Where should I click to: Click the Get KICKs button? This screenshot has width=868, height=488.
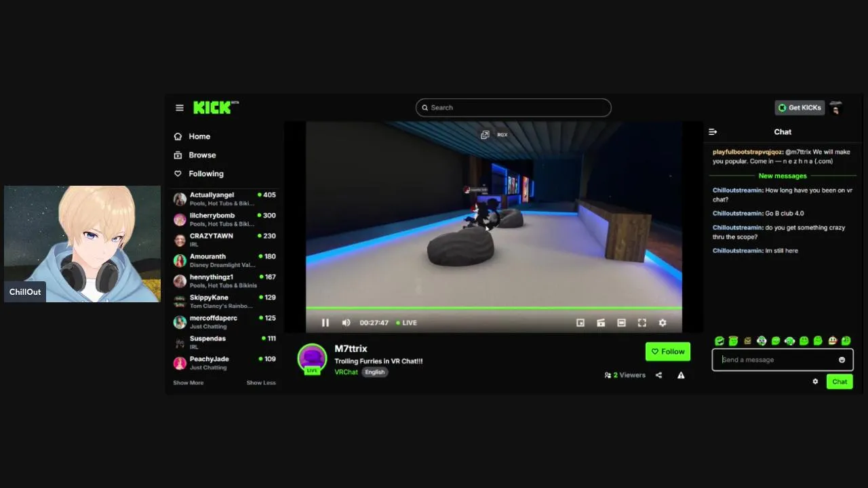coord(800,108)
